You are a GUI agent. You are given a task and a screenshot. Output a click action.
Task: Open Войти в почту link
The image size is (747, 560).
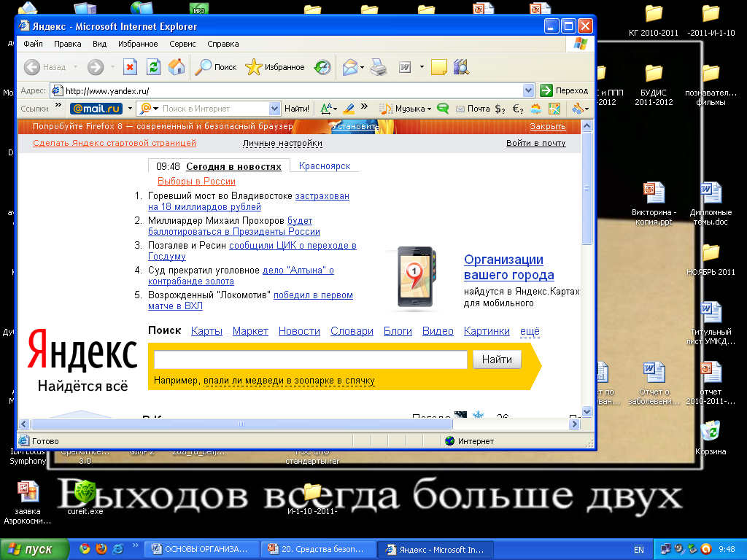click(x=536, y=143)
